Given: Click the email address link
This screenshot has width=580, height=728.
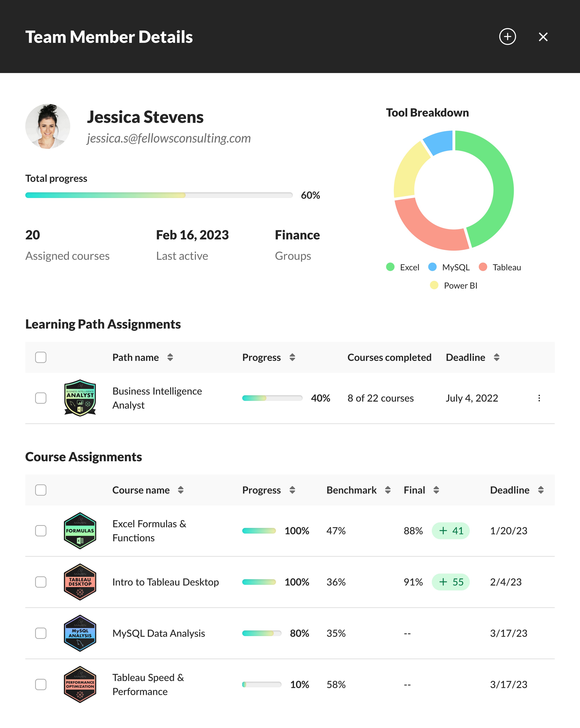Looking at the screenshot, I should click(169, 138).
